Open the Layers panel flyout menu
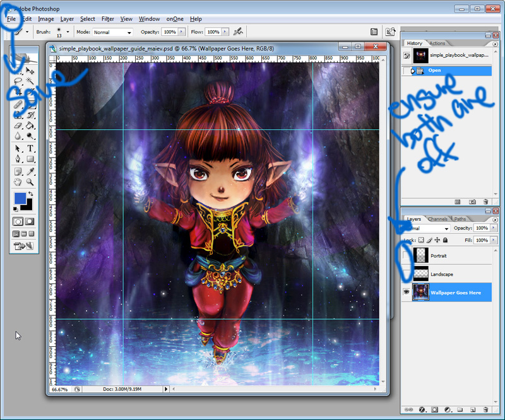Viewport: 505px width, 420px height. (495, 219)
